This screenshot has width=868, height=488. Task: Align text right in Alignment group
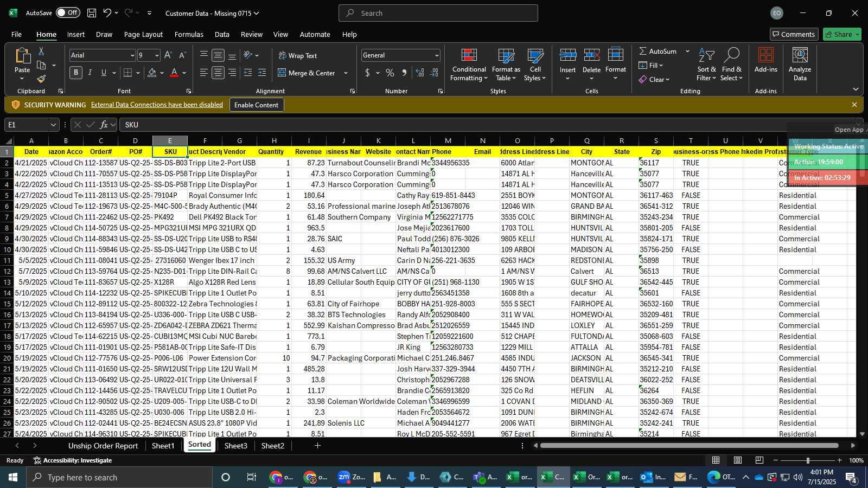(232, 73)
